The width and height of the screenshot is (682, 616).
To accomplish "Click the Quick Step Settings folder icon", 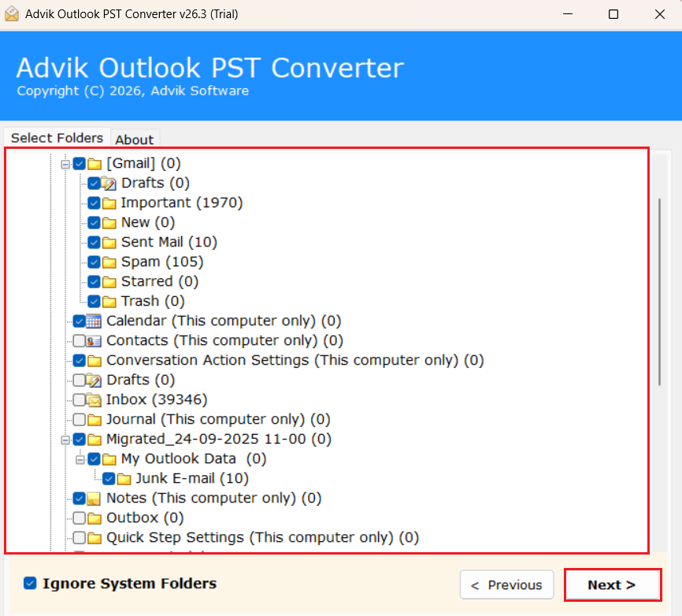I will coord(95,539).
